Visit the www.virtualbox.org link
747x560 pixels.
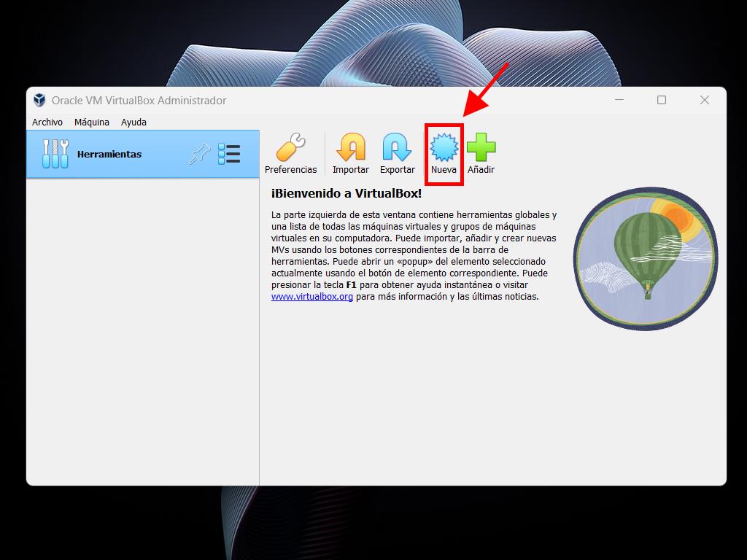(x=312, y=297)
